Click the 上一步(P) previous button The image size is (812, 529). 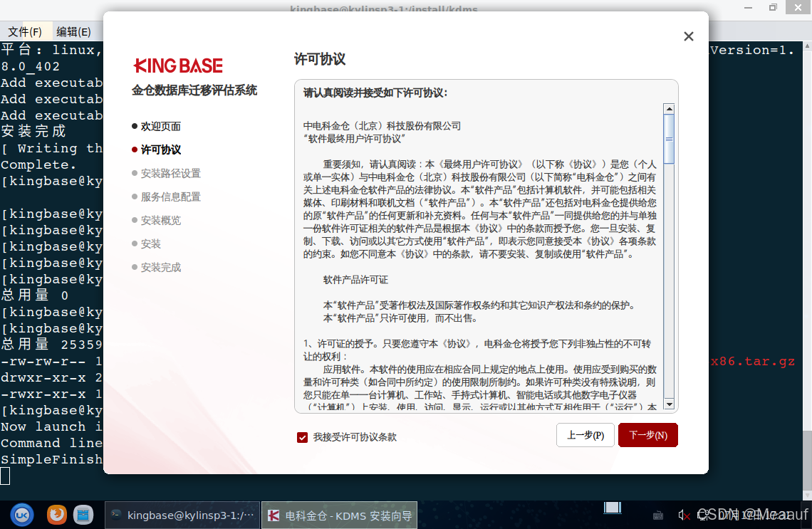pos(585,435)
